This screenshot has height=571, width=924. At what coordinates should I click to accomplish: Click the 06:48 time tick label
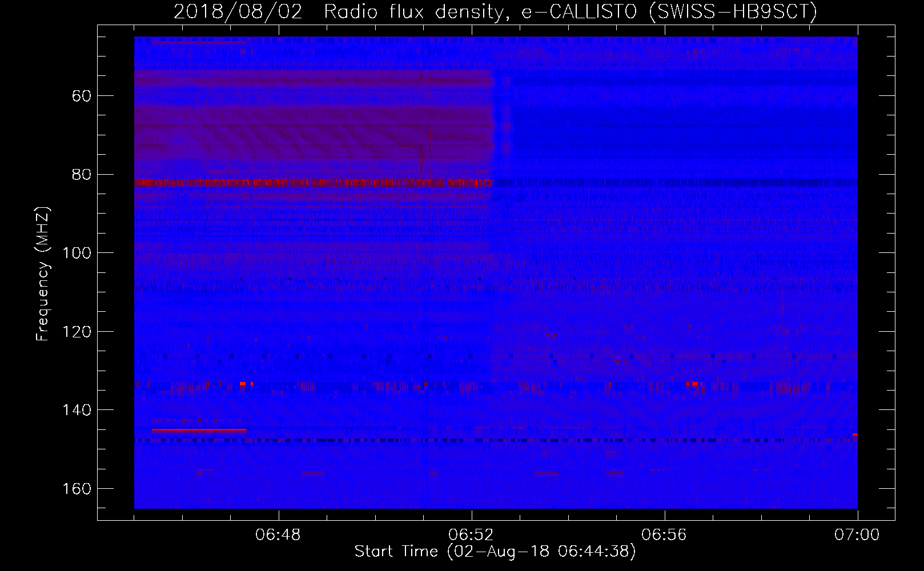278,535
